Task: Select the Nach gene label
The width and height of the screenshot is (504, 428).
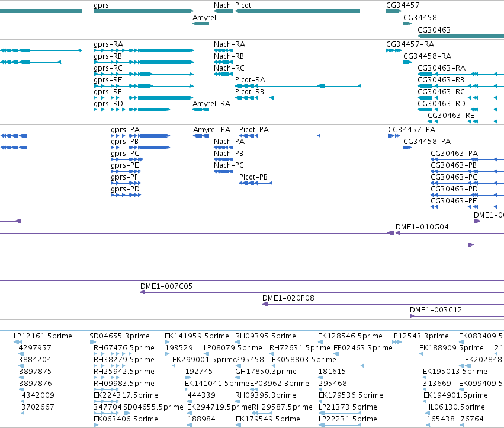Action: point(222,5)
